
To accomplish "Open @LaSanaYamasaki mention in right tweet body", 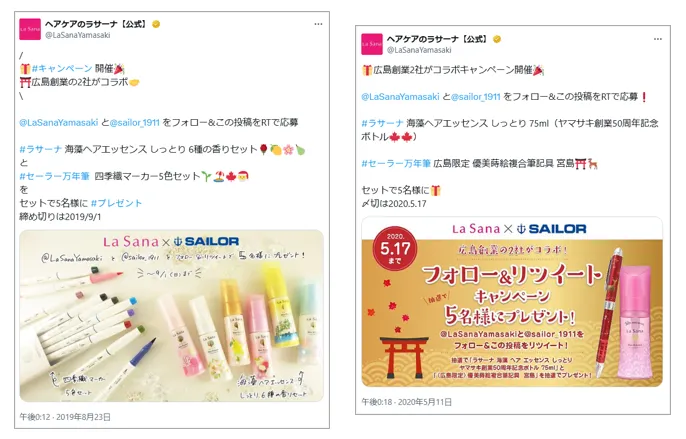I will coord(400,97).
